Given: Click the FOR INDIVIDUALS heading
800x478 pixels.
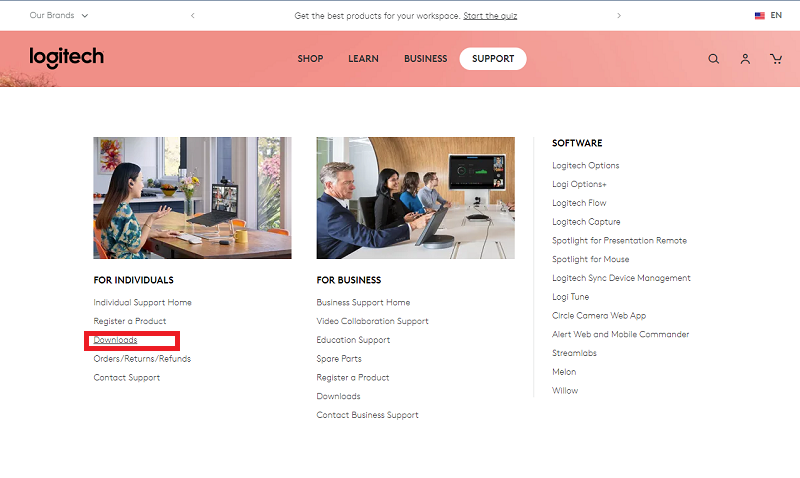Looking at the screenshot, I should coord(134,280).
